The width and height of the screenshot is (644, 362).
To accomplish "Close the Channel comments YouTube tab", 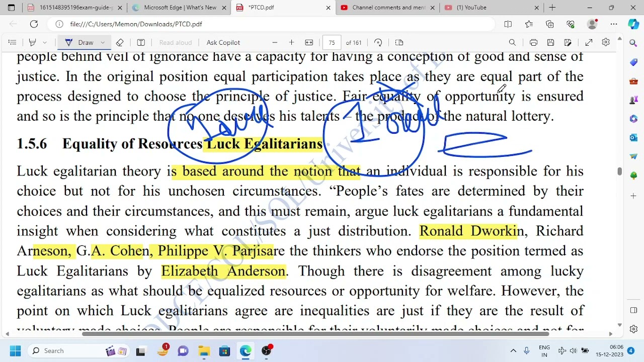I will [432, 8].
